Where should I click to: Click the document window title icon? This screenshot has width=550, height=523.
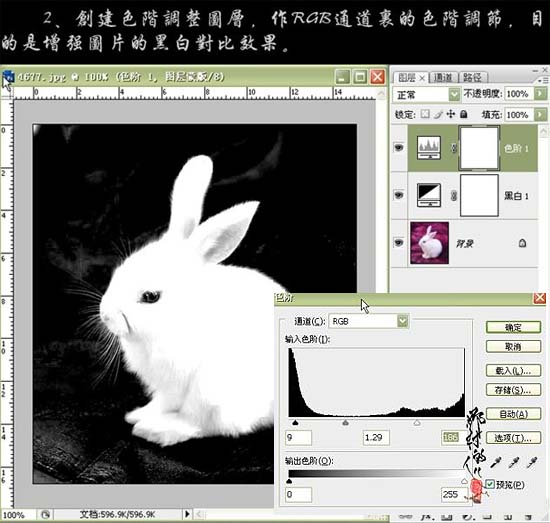click(8, 76)
